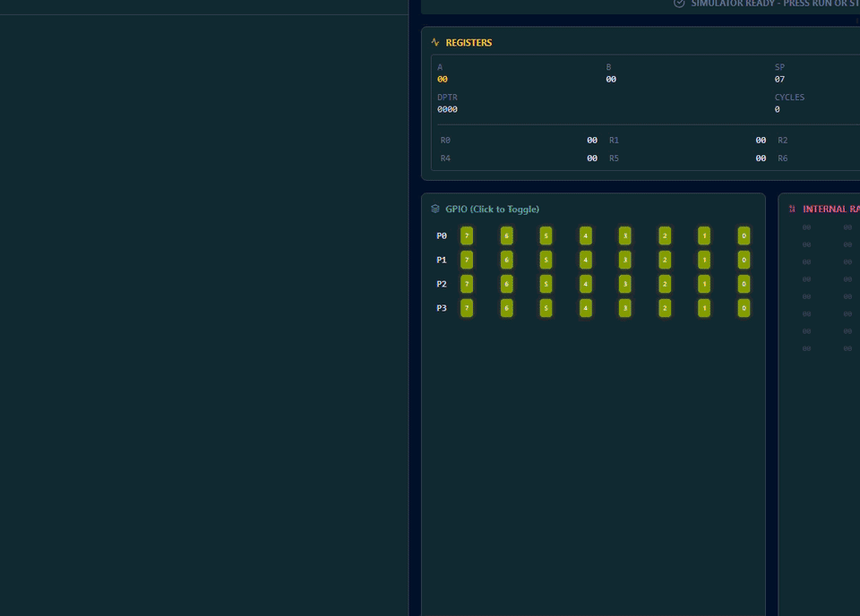Toggle pin 5 of port P2

tap(546, 284)
